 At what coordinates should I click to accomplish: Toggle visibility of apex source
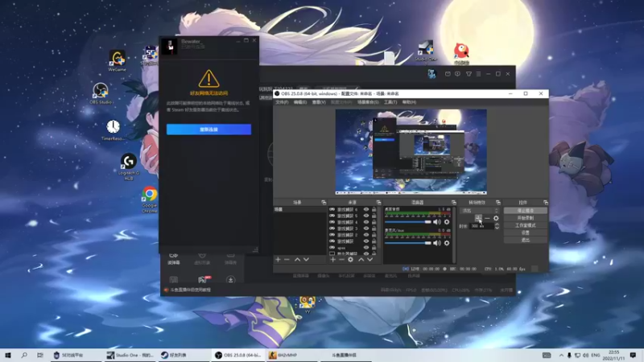click(x=366, y=248)
